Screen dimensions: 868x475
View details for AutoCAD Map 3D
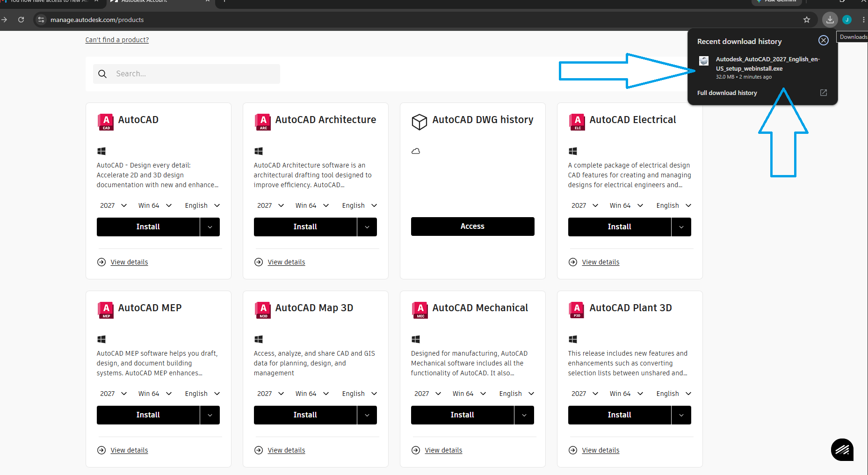point(286,450)
